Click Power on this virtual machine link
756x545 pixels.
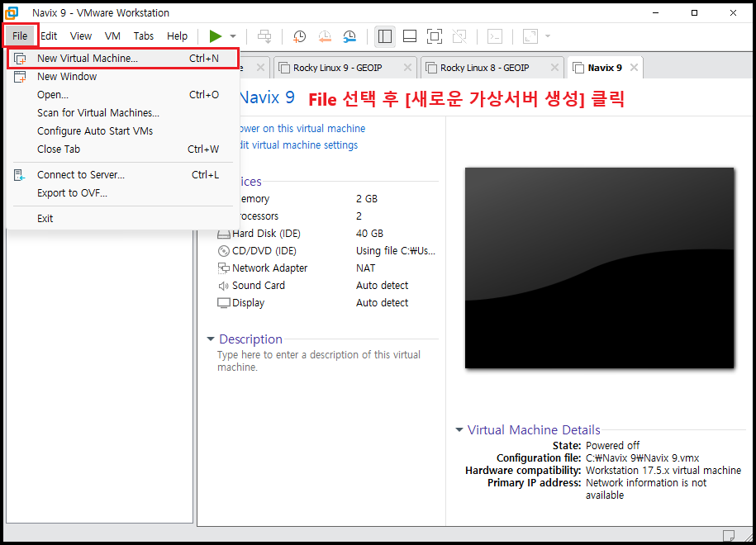point(302,129)
